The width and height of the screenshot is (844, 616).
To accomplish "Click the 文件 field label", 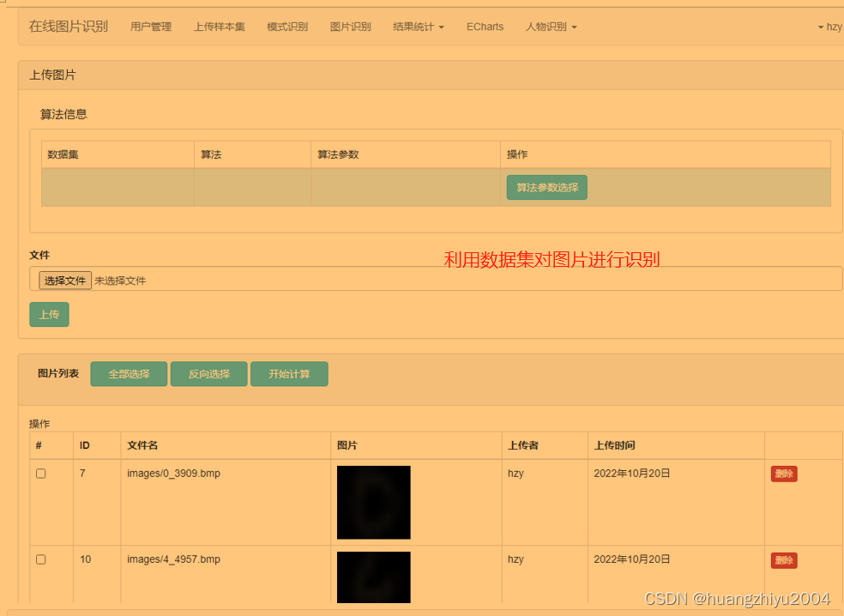I will pyautogui.click(x=39, y=255).
